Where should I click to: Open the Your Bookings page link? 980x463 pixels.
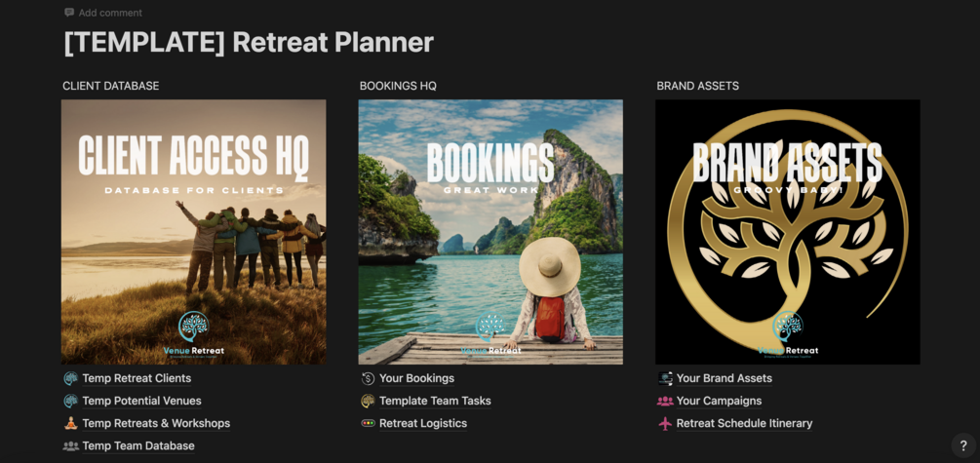point(417,378)
